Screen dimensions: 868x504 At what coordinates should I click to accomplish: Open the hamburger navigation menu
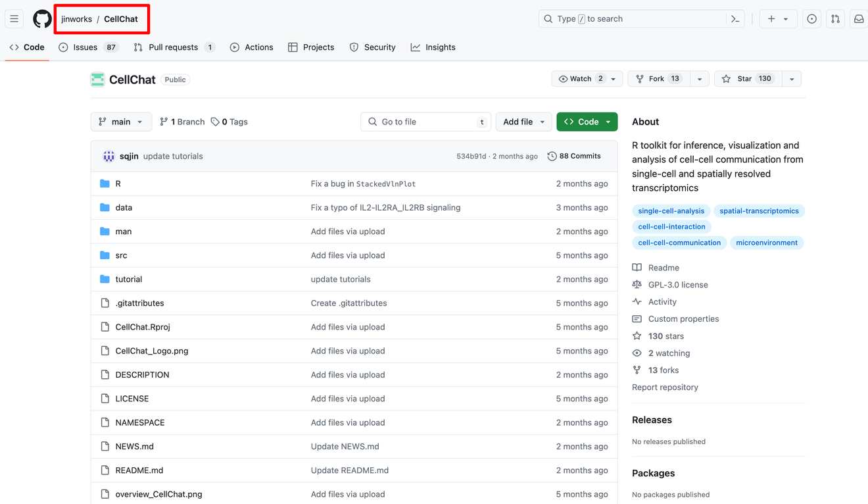[14, 19]
